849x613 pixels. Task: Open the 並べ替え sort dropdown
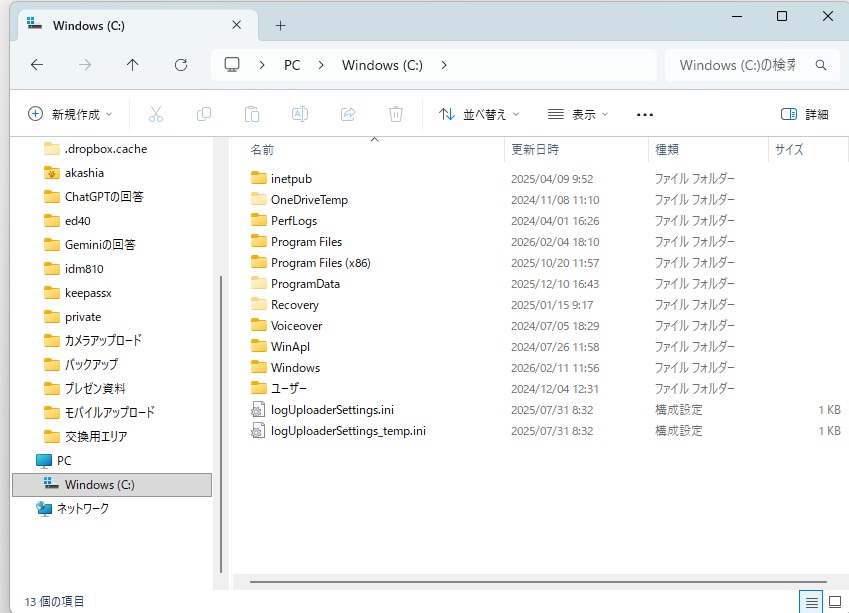tap(482, 114)
